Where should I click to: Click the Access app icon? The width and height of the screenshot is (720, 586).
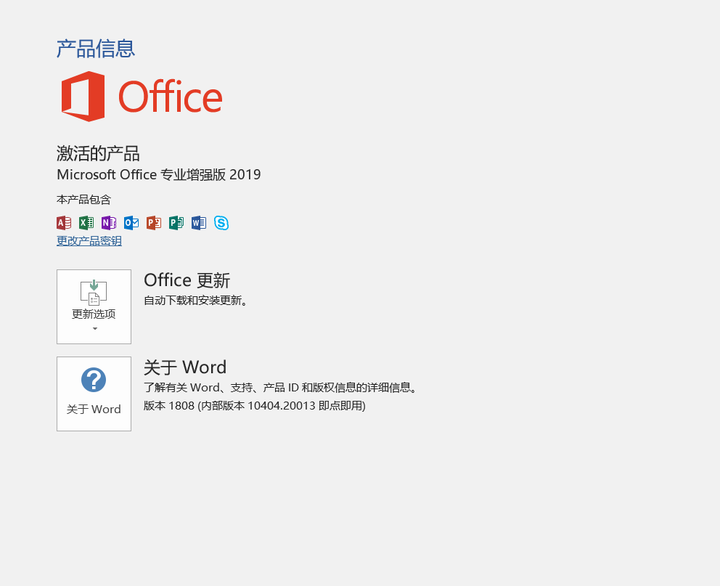64,223
